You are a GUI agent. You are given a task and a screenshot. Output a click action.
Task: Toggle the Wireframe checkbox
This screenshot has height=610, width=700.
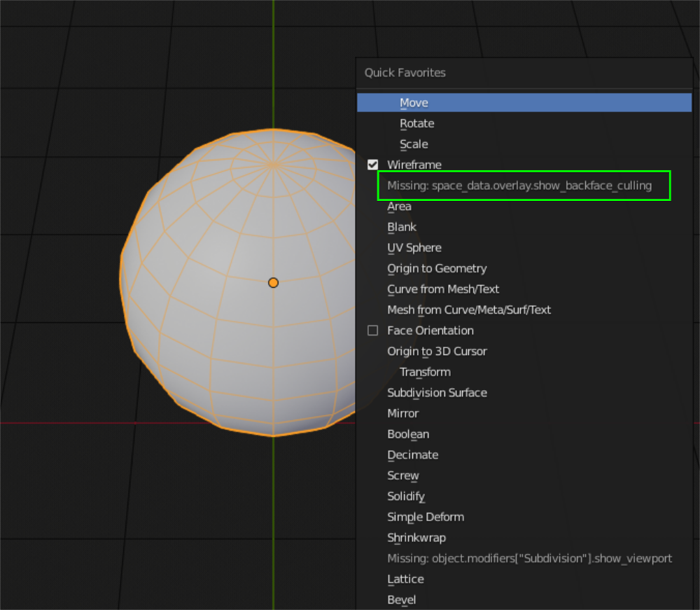click(x=373, y=165)
